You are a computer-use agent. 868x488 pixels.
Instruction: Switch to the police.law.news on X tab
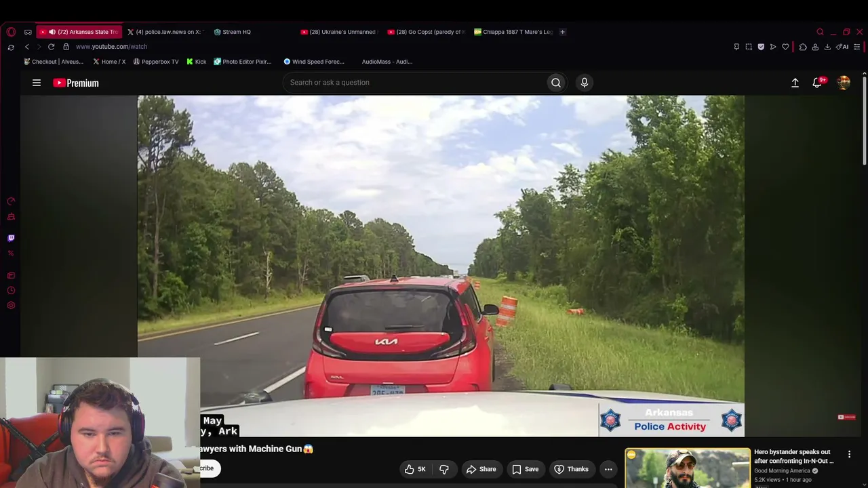coord(166,32)
